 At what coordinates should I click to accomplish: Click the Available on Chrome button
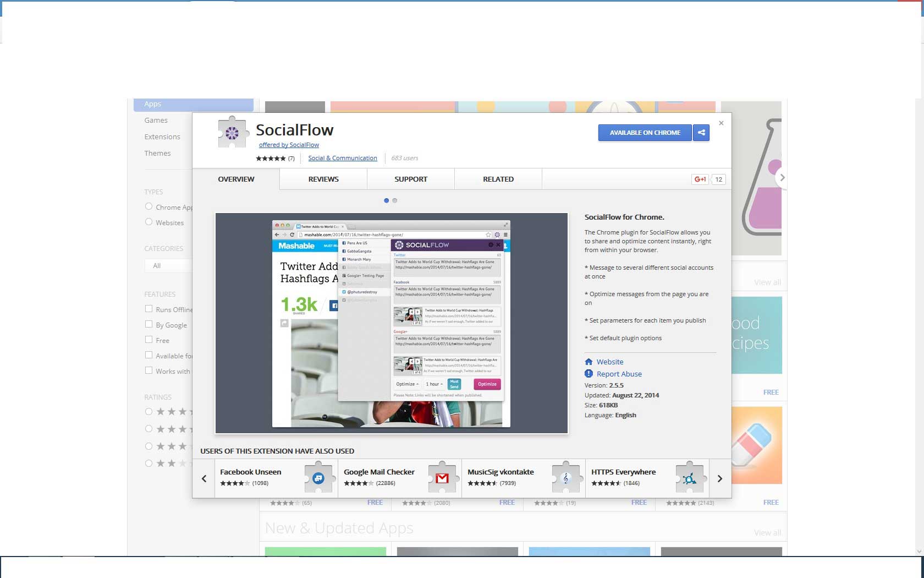[x=645, y=133]
